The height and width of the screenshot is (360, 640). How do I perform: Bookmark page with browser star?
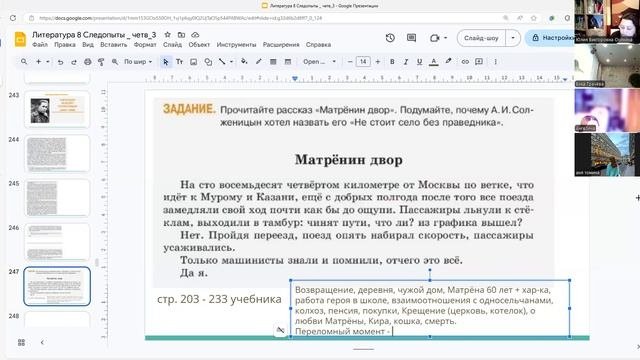(x=533, y=18)
